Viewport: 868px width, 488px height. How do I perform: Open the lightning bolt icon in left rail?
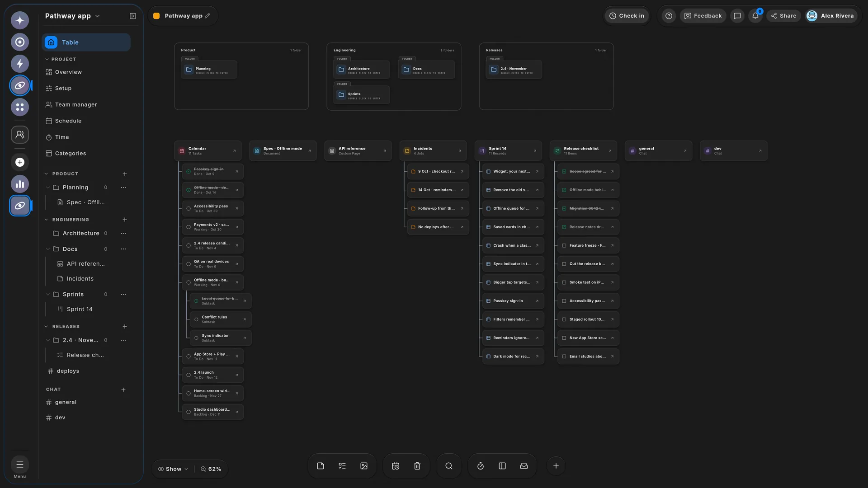coord(20,64)
